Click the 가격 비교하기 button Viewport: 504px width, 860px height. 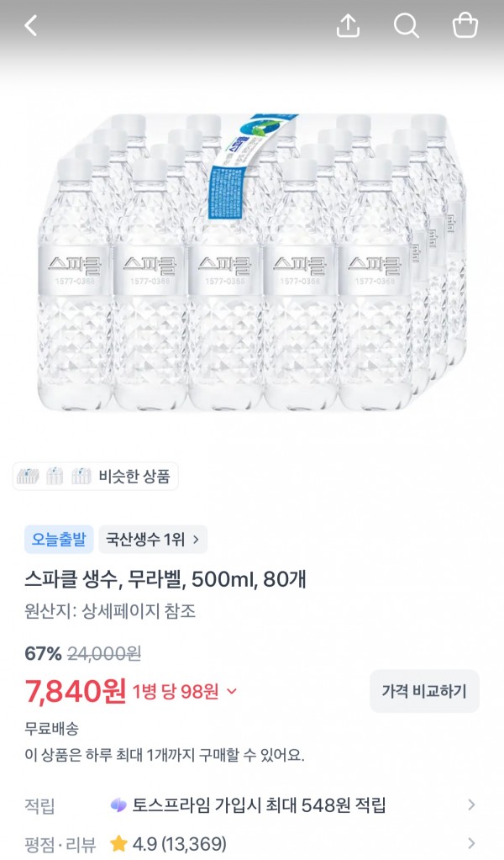pos(424,691)
